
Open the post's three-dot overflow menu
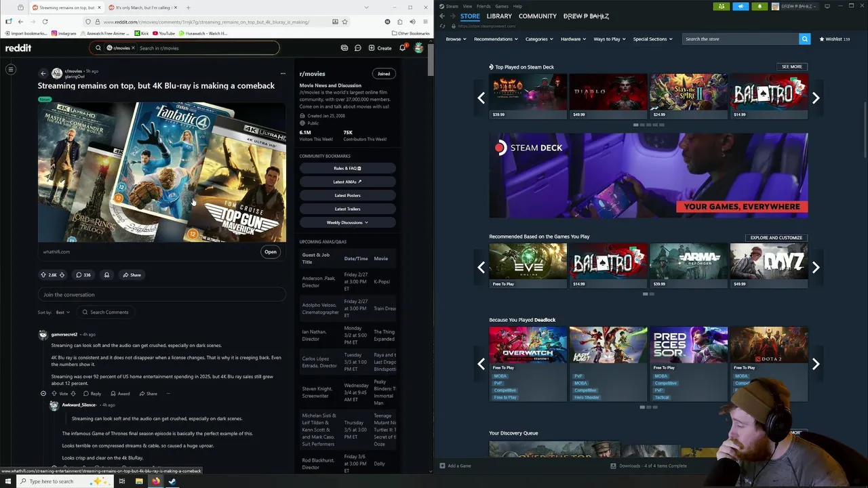(283, 73)
